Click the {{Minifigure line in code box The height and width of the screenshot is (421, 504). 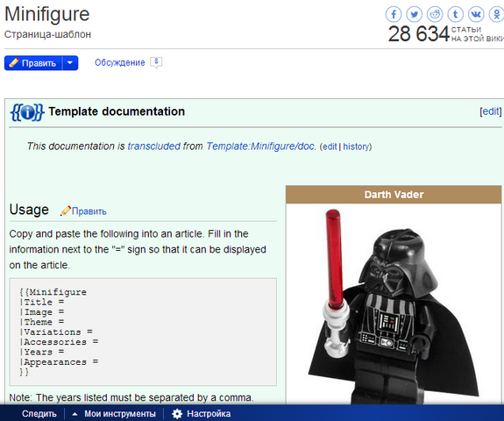tap(53, 292)
